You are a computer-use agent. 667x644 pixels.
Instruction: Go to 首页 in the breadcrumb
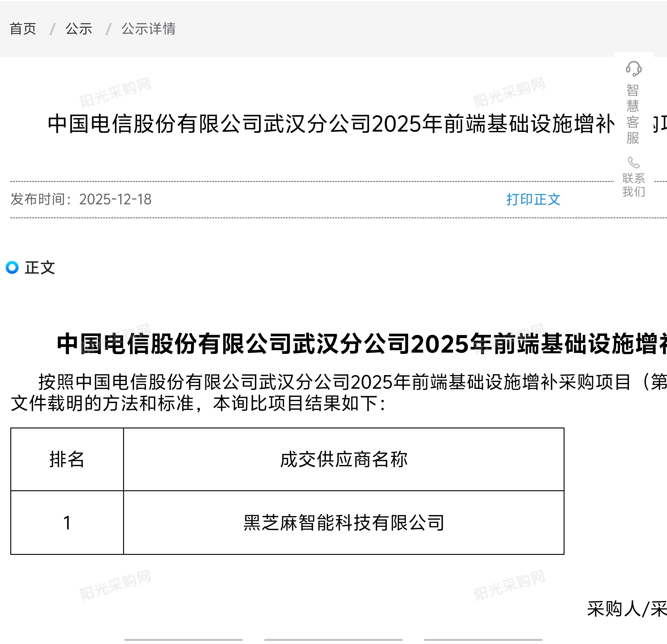pos(23,29)
